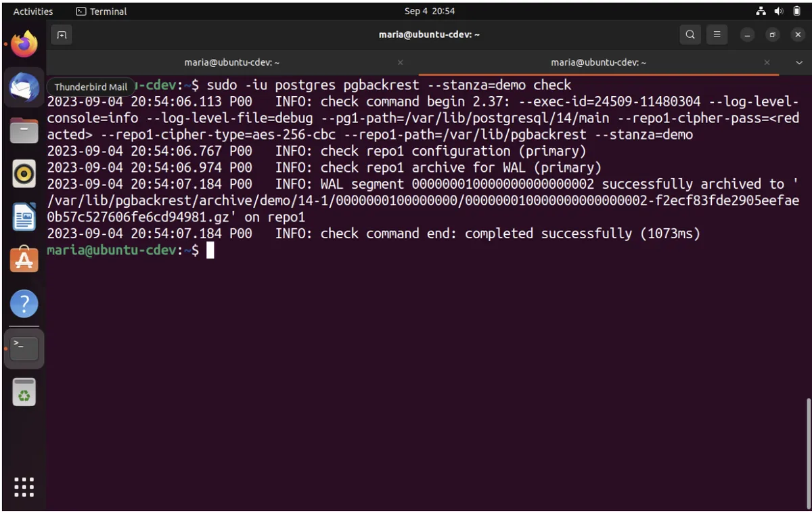Select the second terminal tab
The width and height of the screenshot is (812, 513).
tap(598, 62)
